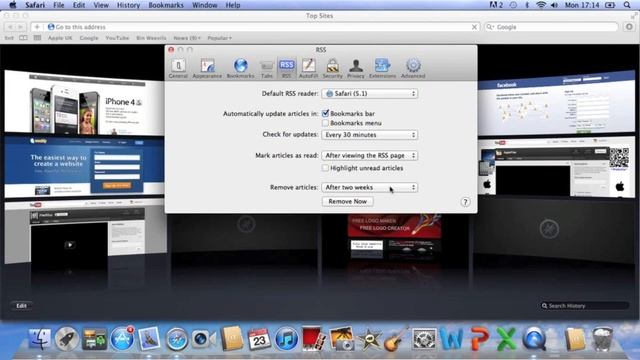
Task: Open System Preferences gear in dock
Action: [x=424, y=339]
